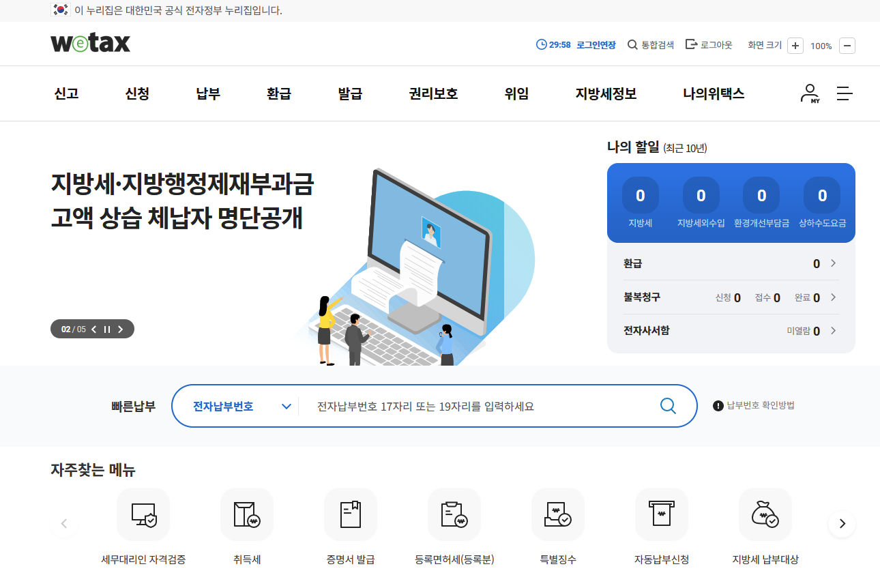
Task: Click the magnifier search icon in 빠른납부
Action: point(667,406)
